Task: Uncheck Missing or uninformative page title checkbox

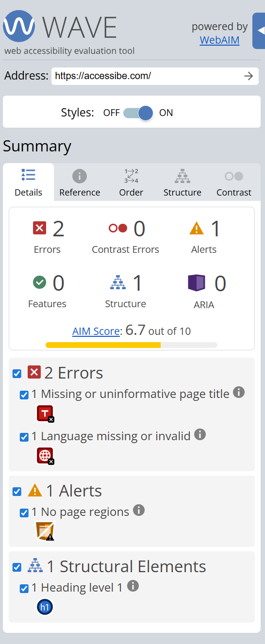Action: coord(24,395)
